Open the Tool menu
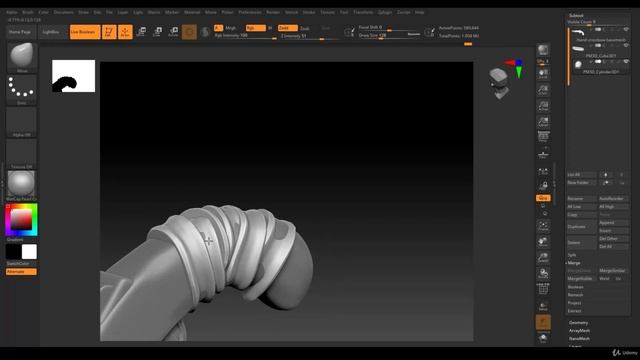Screen dimensions: 640x360 pyautogui.click(x=344, y=12)
